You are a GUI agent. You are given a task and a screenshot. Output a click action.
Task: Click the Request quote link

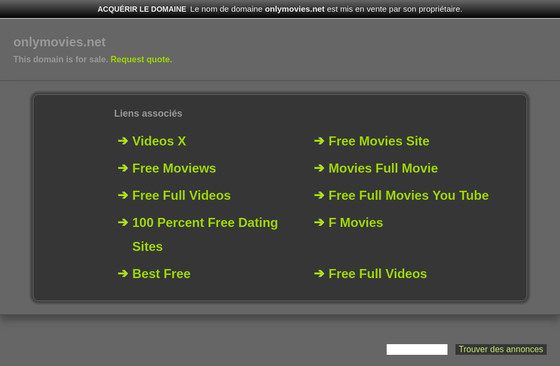(141, 59)
